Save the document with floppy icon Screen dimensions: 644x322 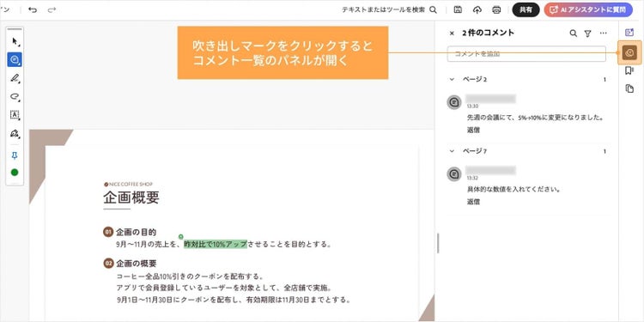pyautogui.click(x=459, y=9)
